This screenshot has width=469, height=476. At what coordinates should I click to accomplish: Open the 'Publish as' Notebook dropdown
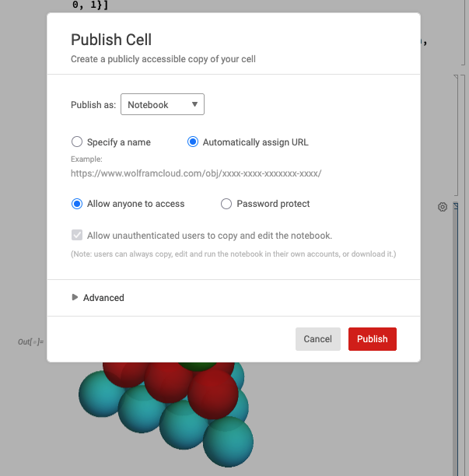[x=163, y=104]
